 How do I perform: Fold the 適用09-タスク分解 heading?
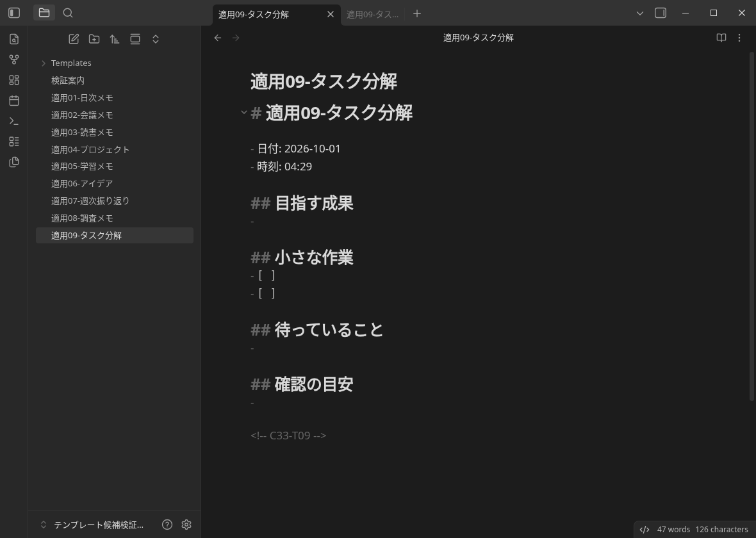[x=244, y=113]
